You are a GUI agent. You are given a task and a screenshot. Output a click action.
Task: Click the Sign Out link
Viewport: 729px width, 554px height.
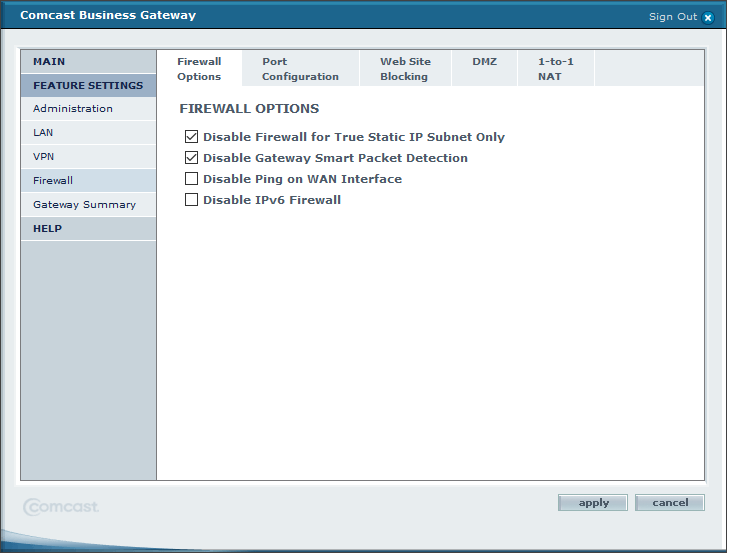coord(673,17)
